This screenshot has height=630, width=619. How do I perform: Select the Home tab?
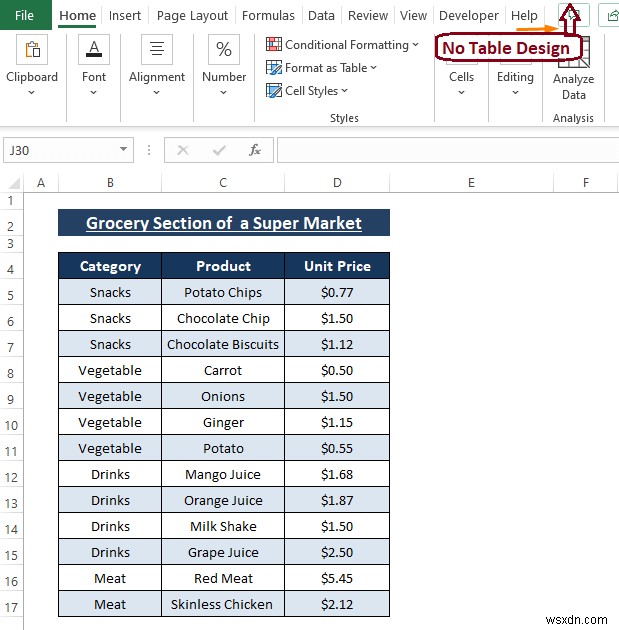click(78, 15)
